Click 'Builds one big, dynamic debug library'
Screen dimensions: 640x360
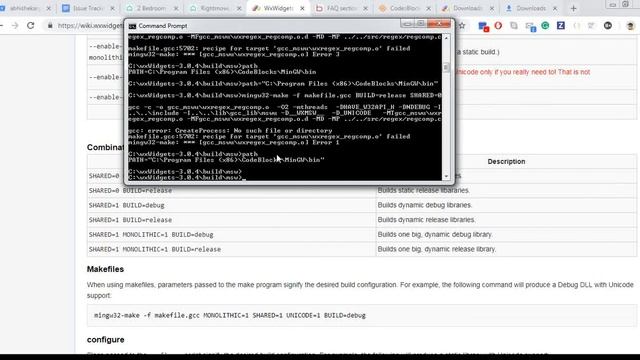tap(506, 235)
